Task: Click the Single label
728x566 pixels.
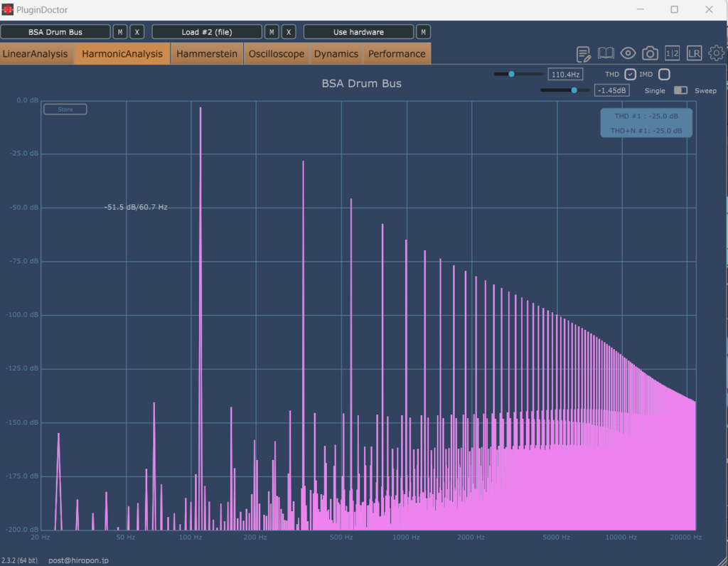Action: [655, 90]
